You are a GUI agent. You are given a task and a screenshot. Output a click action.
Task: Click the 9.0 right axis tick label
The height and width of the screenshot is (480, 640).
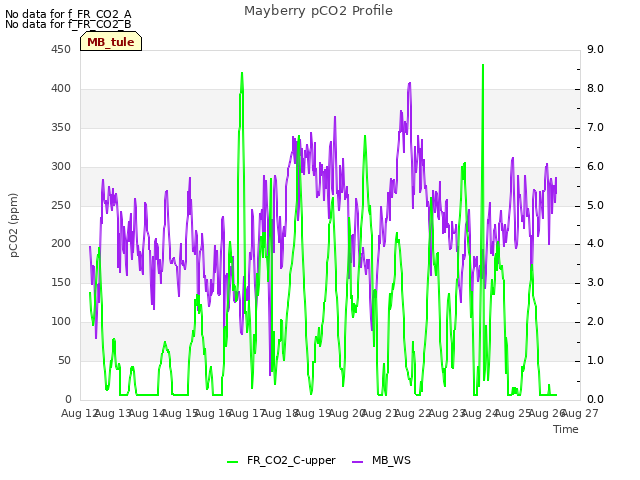(596, 50)
